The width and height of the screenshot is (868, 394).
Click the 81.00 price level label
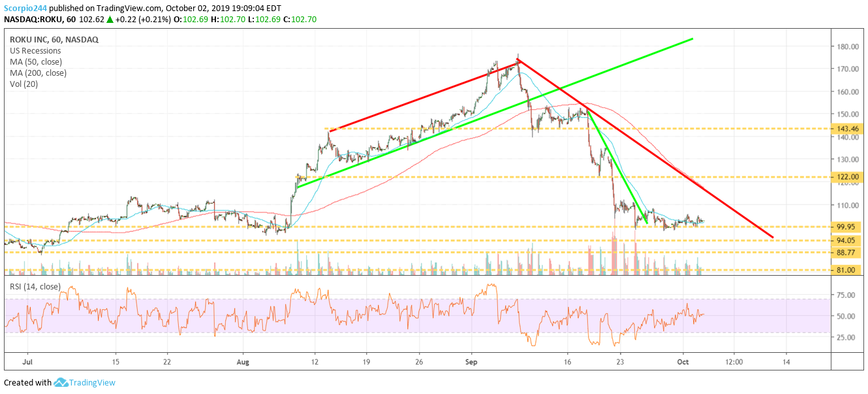[x=846, y=270]
